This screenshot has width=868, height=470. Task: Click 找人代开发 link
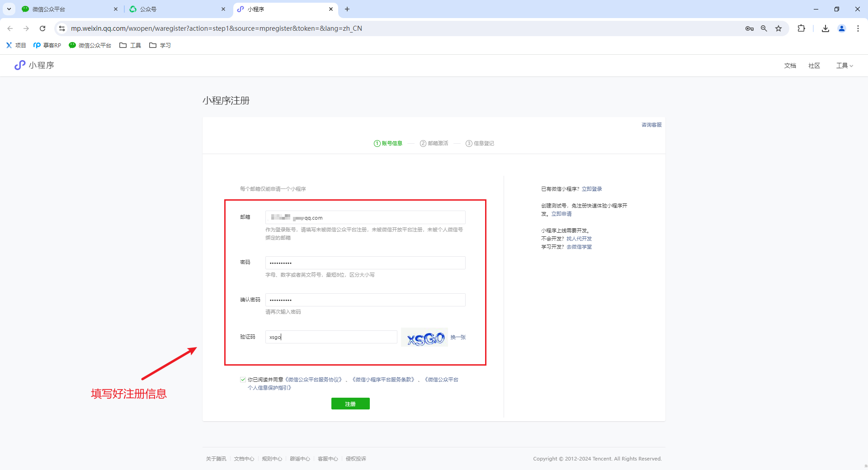coord(579,239)
